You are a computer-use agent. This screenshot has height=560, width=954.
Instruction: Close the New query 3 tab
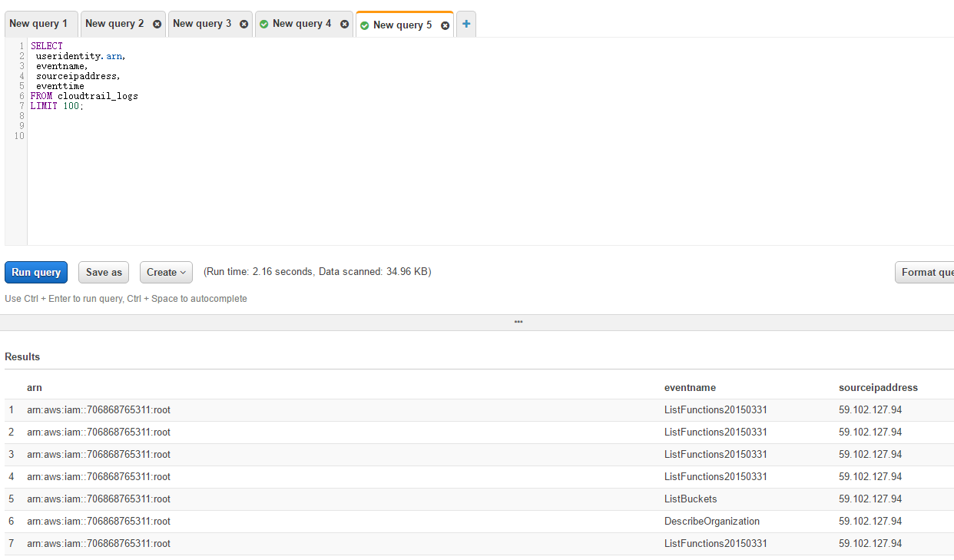point(244,24)
